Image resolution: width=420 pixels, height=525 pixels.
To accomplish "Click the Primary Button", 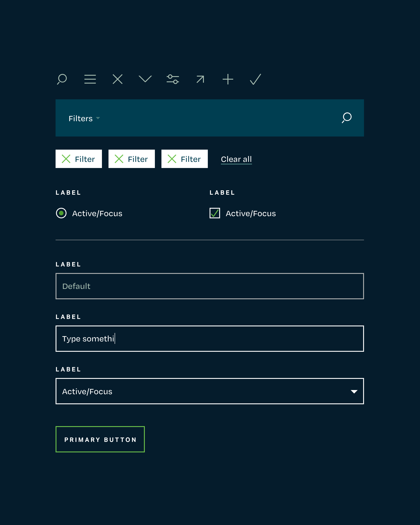I will (x=100, y=439).
